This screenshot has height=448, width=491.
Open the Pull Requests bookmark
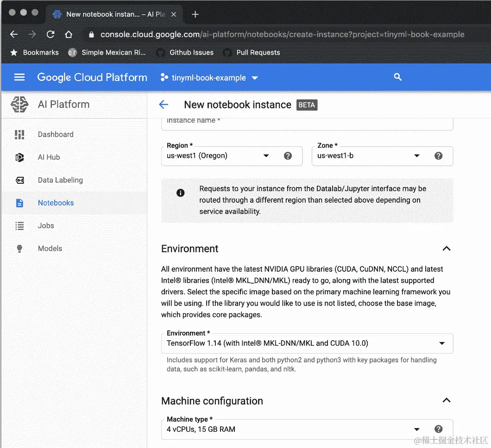pyautogui.click(x=252, y=53)
